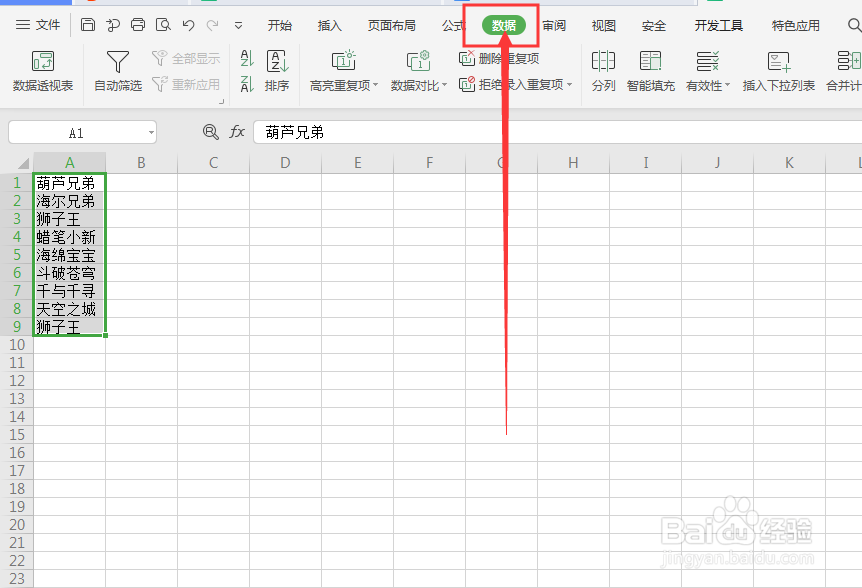Click the fx insert function icon
The image size is (862, 588).
pyautogui.click(x=236, y=132)
